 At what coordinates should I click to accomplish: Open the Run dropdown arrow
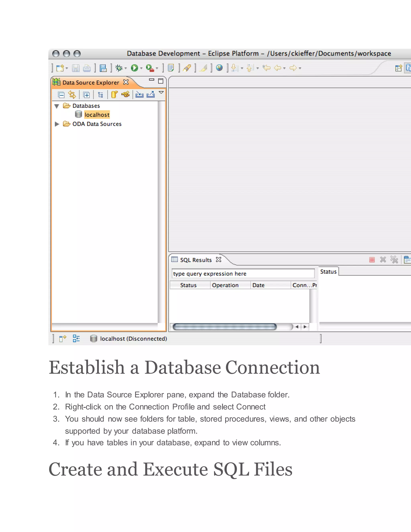point(141,68)
